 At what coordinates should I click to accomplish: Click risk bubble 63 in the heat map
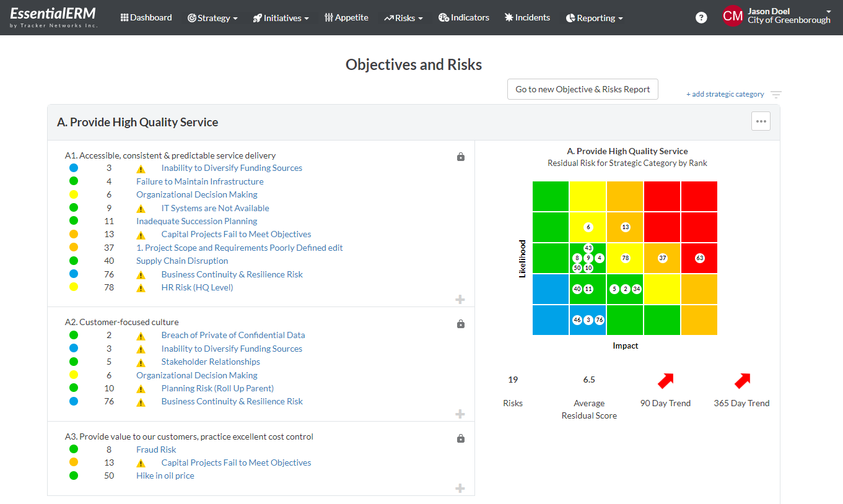pos(699,258)
